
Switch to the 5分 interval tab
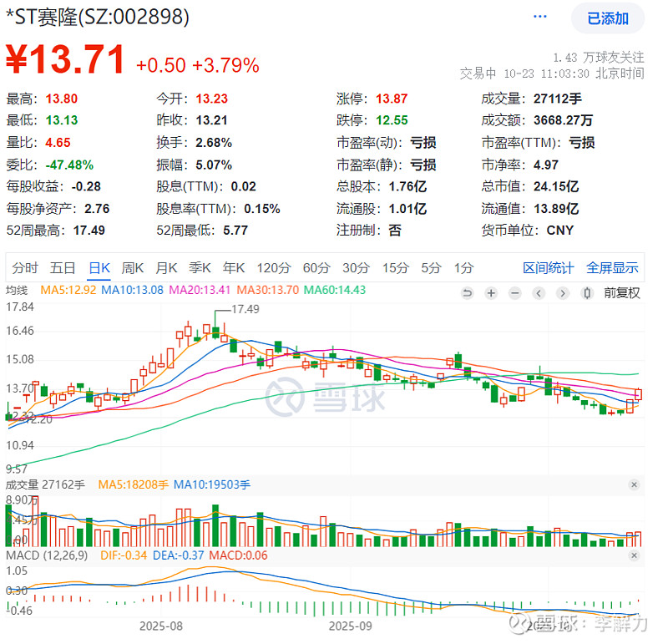tap(431, 268)
